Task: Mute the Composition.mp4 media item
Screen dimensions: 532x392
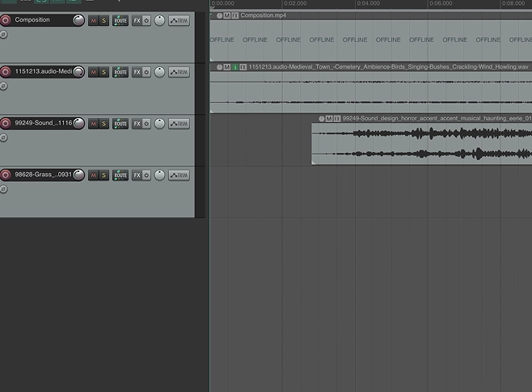Action: click(227, 15)
